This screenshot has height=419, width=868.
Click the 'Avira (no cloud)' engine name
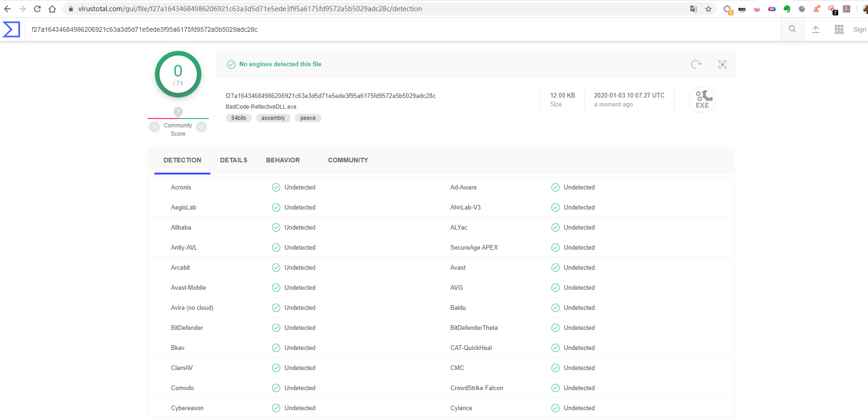click(192, 307)
